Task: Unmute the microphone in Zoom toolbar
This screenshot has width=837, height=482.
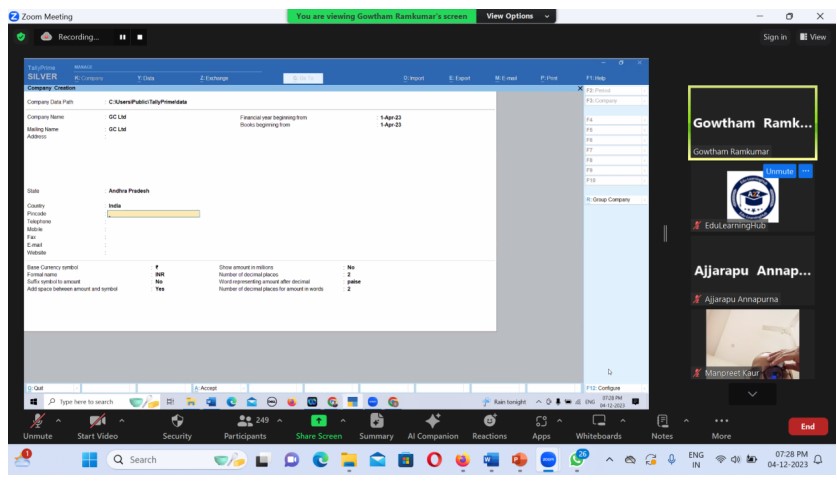Action: (x=37, y=423)
